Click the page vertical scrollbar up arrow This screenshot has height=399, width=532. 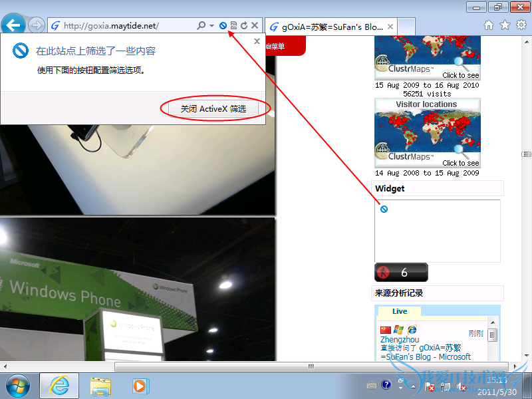[x=527, y=43]
